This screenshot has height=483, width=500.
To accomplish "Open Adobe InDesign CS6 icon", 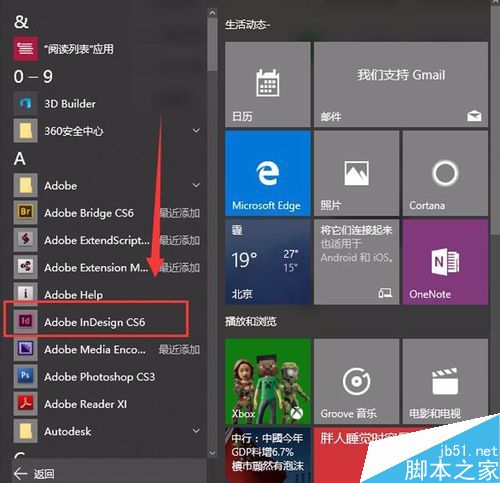I will (26, 322).
